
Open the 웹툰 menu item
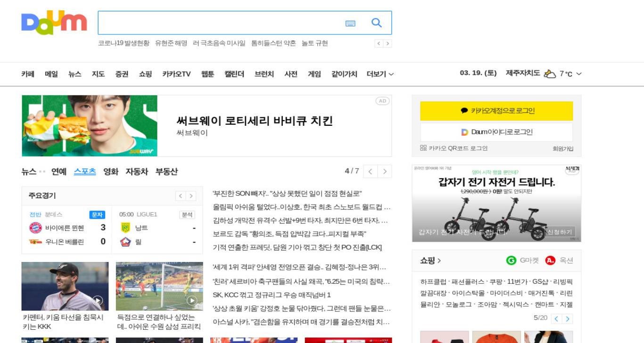point(207,74)
